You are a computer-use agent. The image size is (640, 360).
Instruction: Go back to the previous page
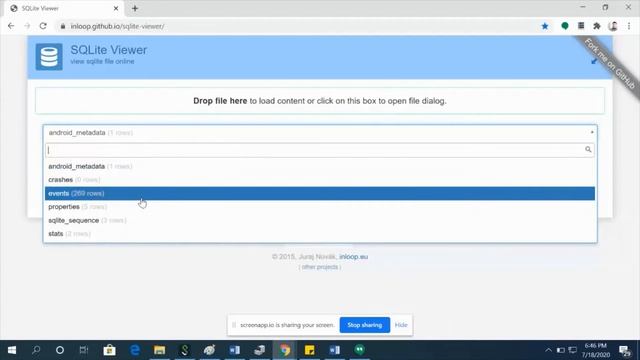point(11,26)
